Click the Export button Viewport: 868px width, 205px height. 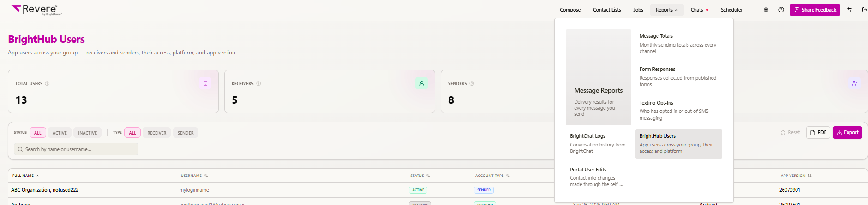(x=847, y=133)
